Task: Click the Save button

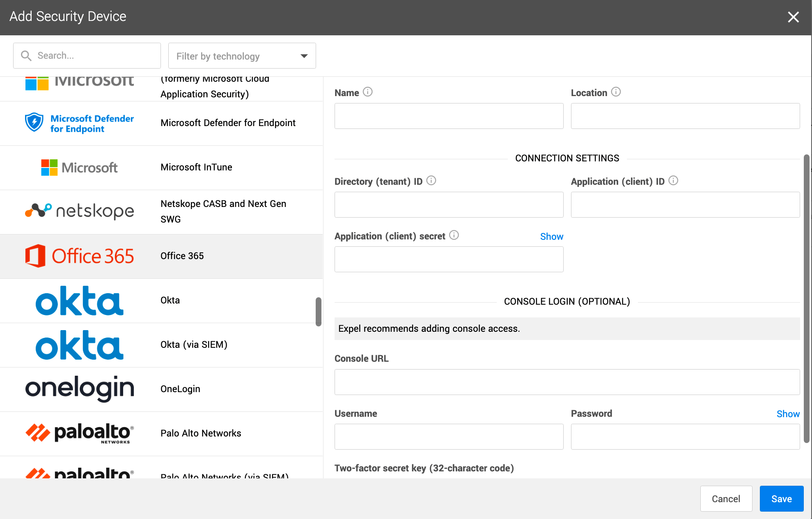Action: point(782,499)
